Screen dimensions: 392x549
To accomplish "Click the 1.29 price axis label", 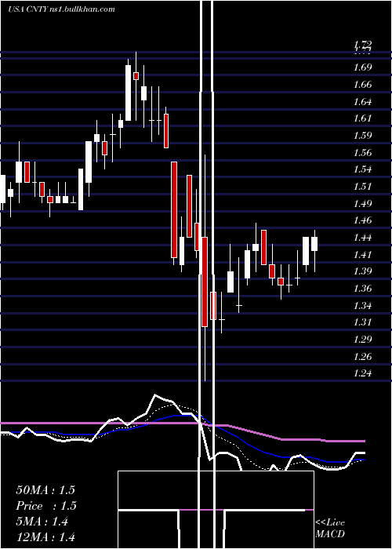I will (x=362, y=340).
